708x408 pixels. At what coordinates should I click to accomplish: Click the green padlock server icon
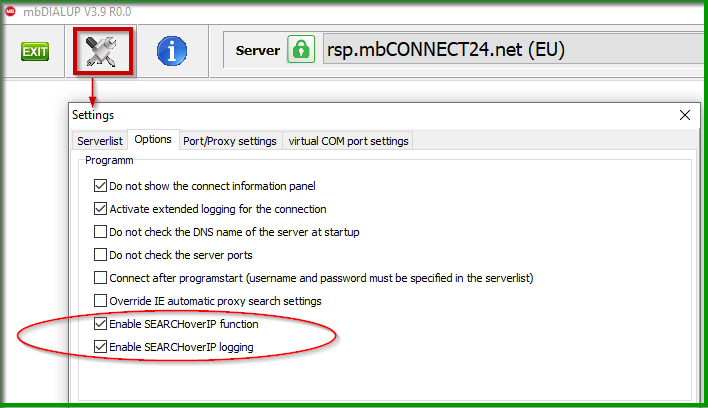(x=301, y=50)
